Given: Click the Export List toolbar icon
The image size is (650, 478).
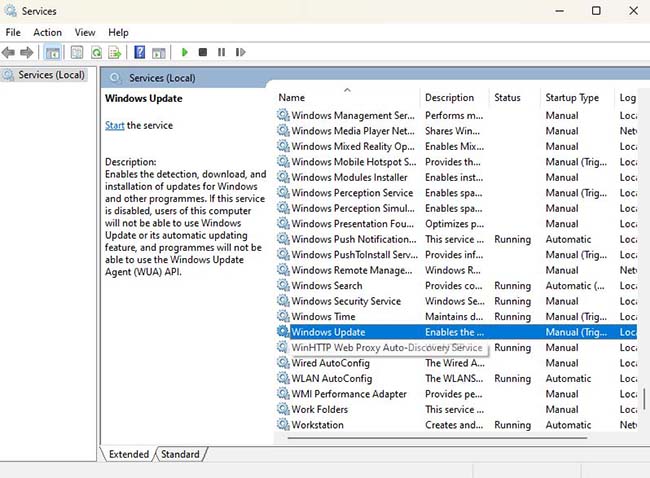Looking at the screenshot, I should coord(114,52).
